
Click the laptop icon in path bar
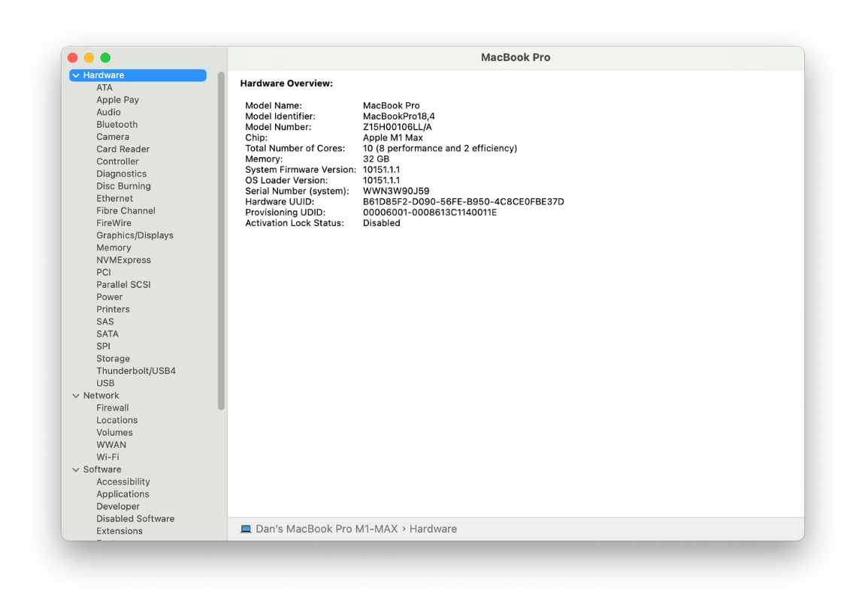pyautogui.click(x=246, y=530)
